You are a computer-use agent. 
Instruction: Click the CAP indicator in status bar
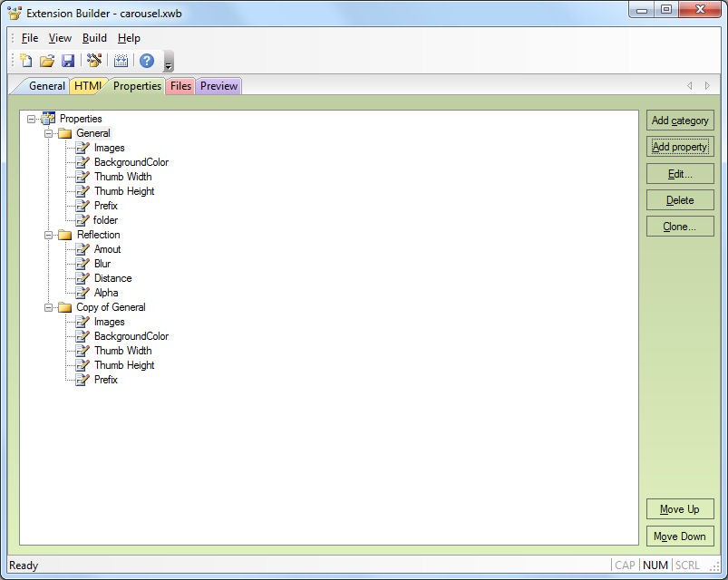(625, 565)
